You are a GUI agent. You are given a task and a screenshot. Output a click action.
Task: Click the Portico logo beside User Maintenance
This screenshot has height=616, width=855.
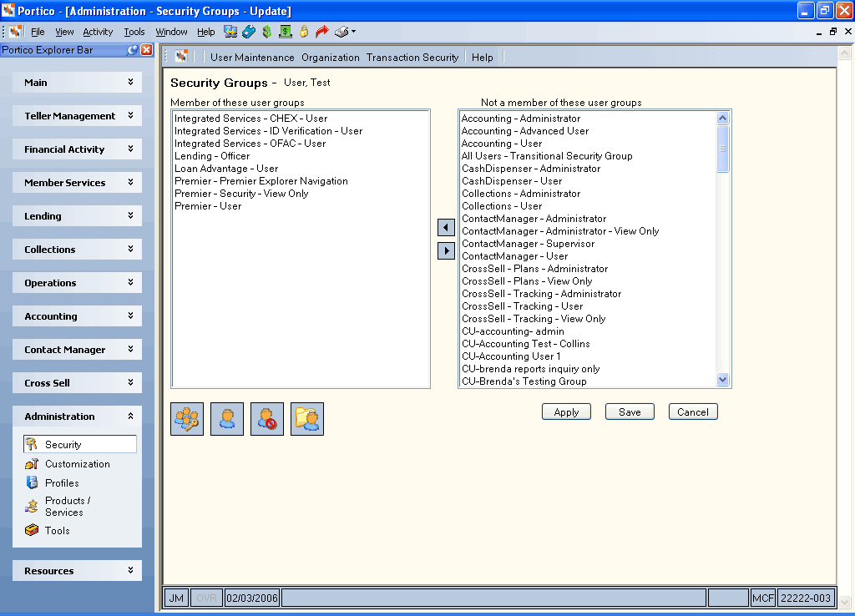point(181,56)
